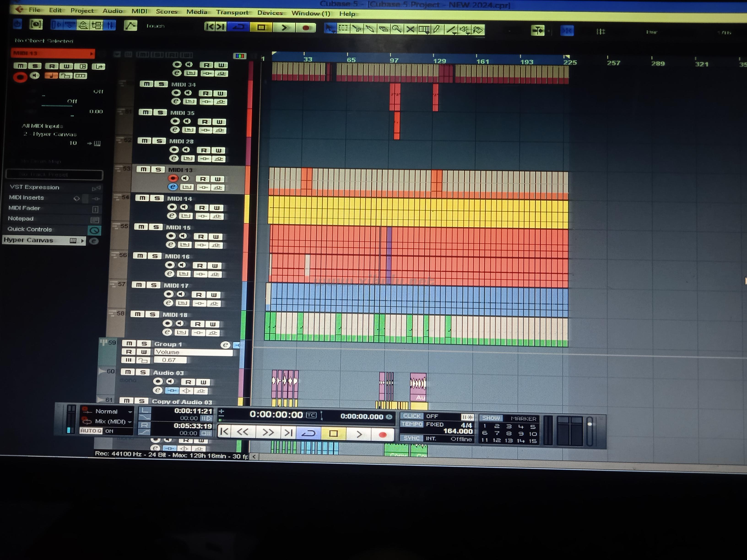
Task: Solo the MIDI 17 track
Action: point(154,285)
